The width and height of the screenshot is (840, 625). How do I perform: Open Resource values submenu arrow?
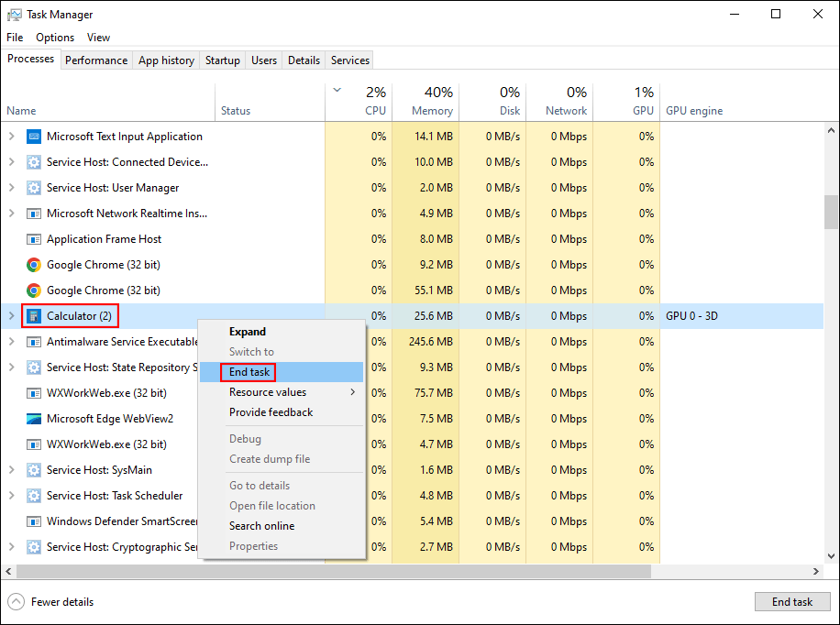(353, 392)
